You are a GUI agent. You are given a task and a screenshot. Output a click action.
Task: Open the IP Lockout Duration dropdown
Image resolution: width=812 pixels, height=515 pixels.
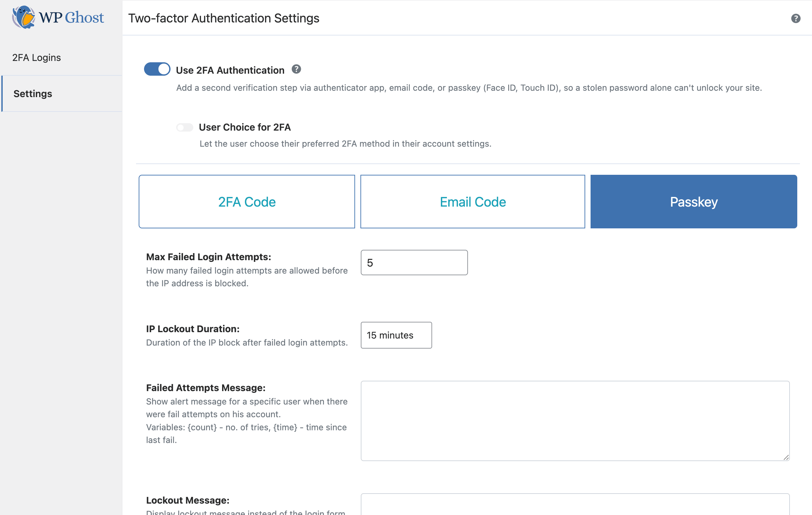tap(396, 335)
